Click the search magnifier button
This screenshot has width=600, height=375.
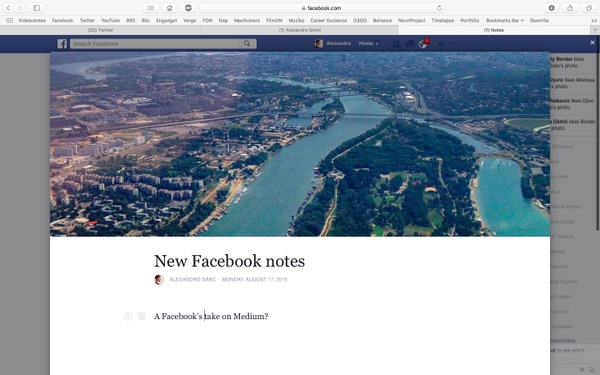pos(247,44)
